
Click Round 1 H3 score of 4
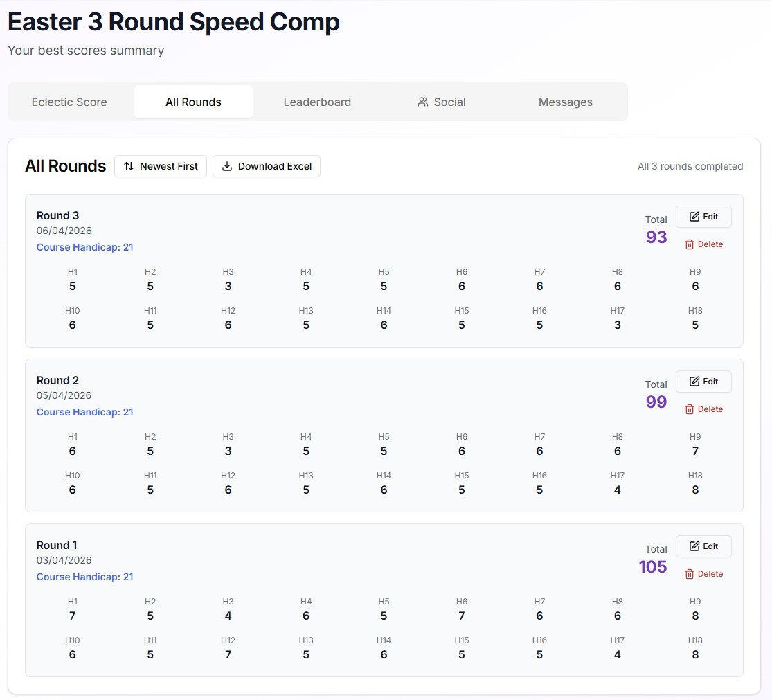tap(228, 616)
